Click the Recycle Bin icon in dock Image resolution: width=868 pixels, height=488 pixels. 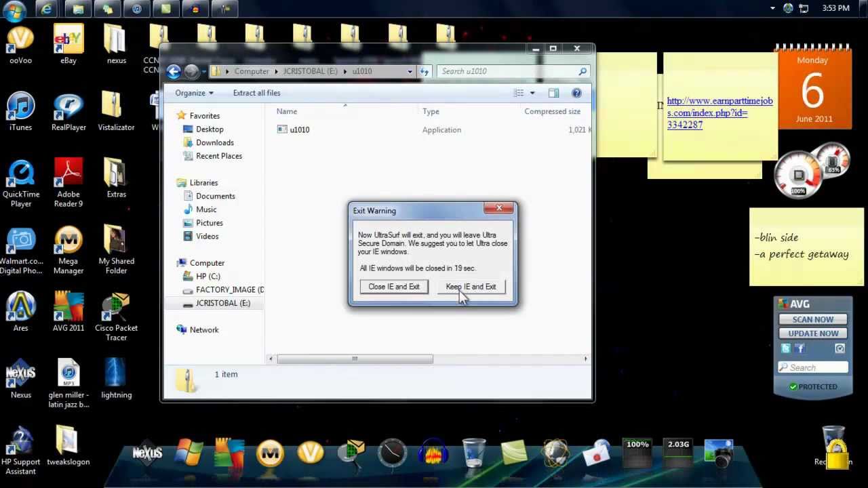[473, 453]
